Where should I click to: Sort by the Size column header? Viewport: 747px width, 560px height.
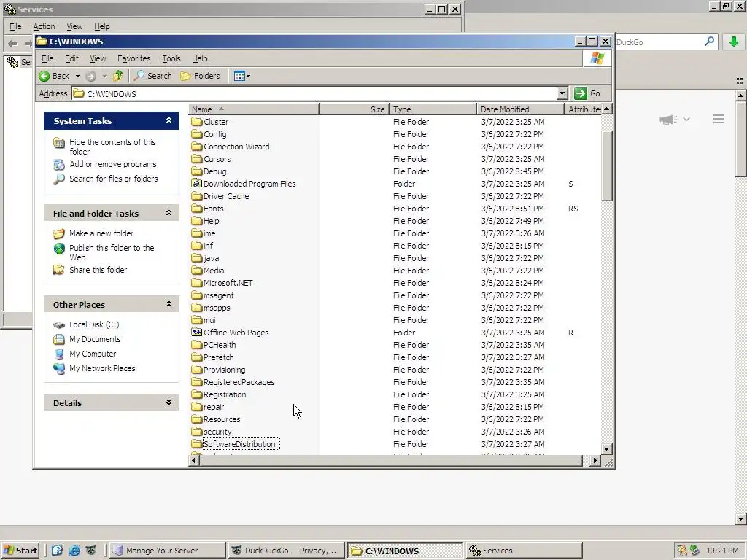click(x=355, y=109)
